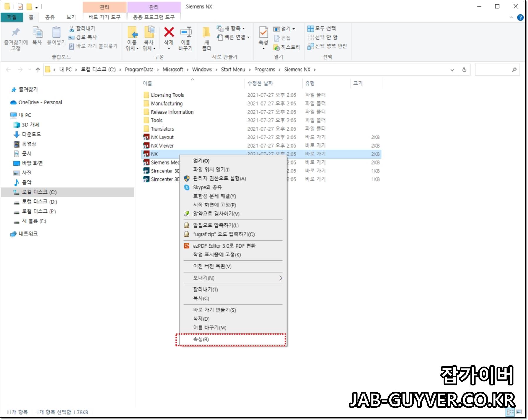Choose Open file location (파일 위치 열기)

(233, 170)
